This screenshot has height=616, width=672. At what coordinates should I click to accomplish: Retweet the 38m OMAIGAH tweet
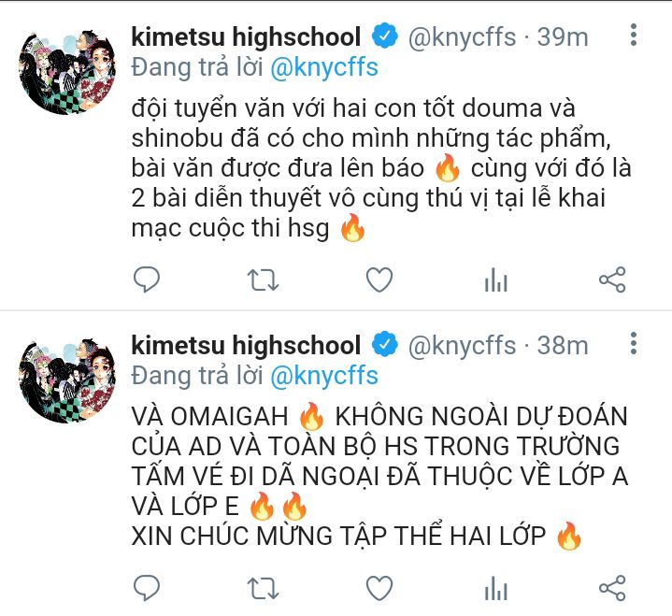[x=263, y=588]
